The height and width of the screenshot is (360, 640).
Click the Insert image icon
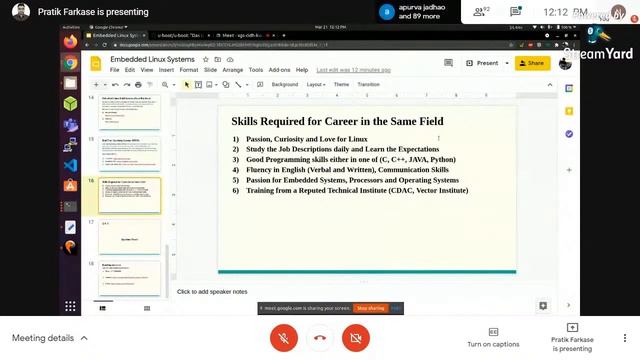pyautogui.click(x=209, y=84)
